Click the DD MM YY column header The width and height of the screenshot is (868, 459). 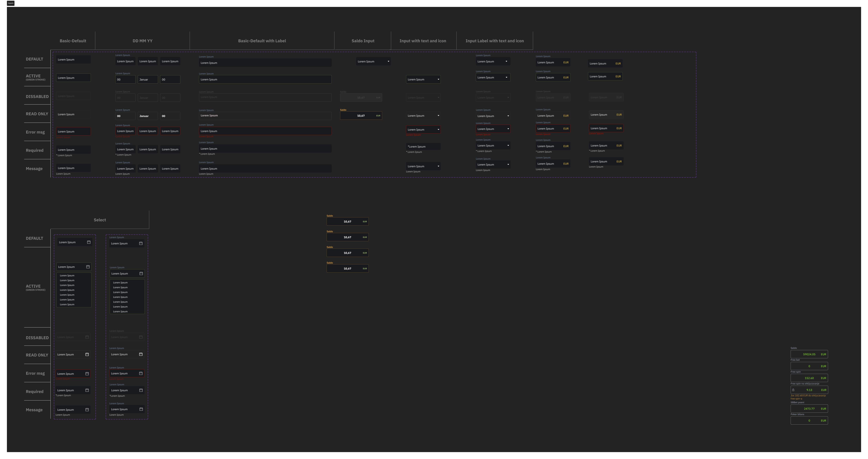point(142,41)
